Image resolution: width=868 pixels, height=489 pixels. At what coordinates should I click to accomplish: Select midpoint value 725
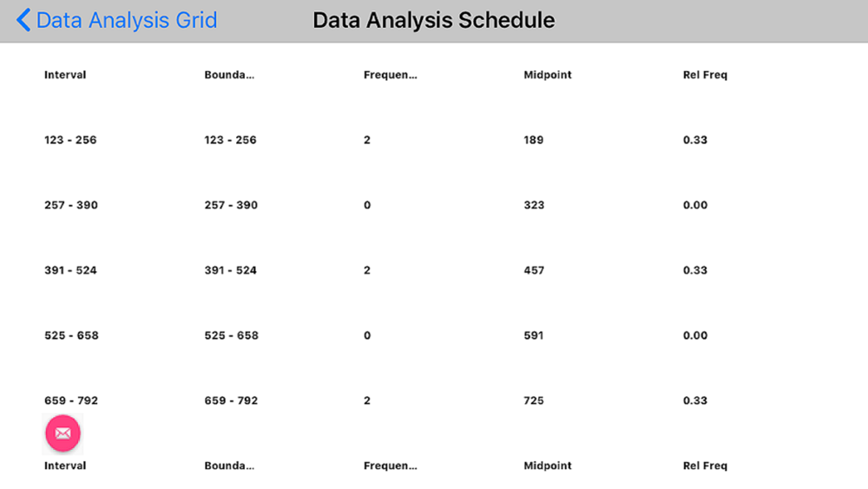coord(534,400)
